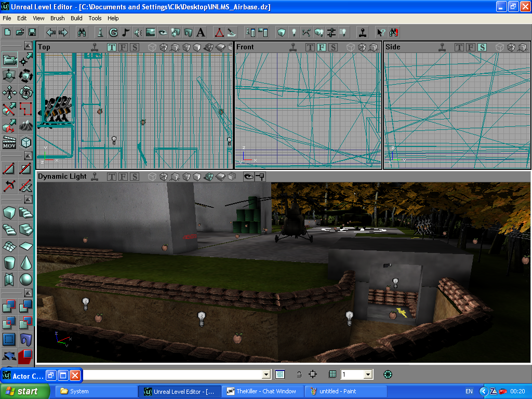Image resolution: width=532 pixels, height=399 pixels.
Task: Click the Terrain editing mountain icon
Action: click(x=25, y=125)
